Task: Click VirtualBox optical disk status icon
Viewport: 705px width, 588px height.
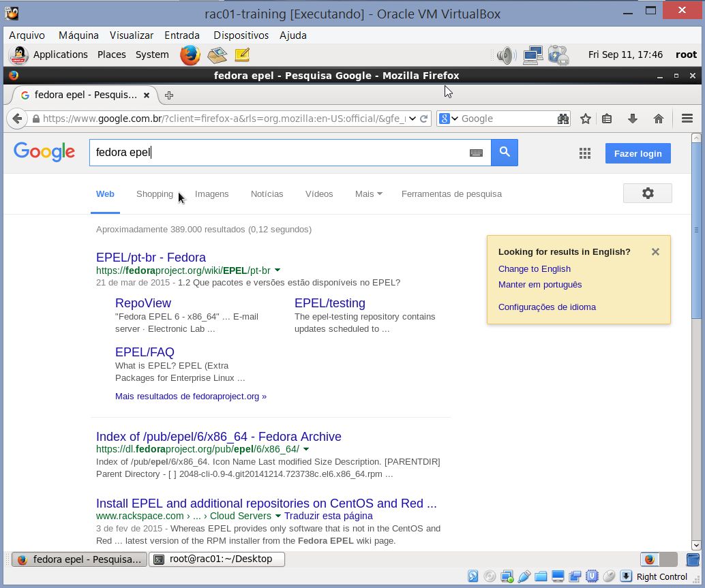Action: coord(490,576)
